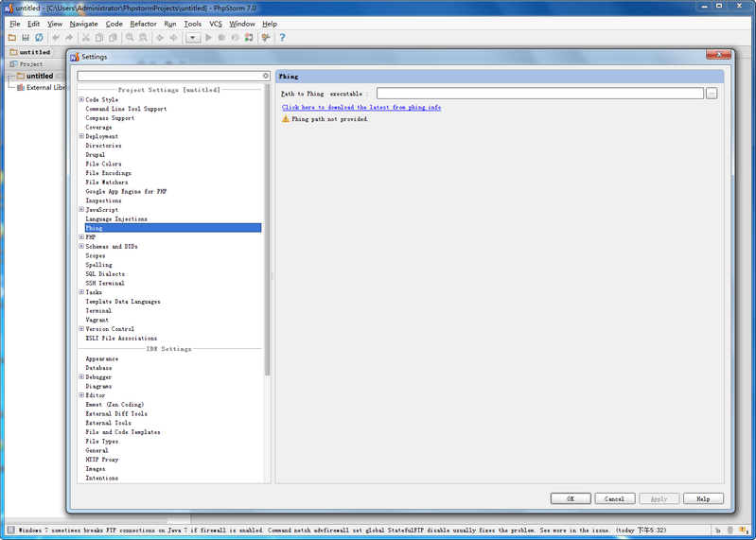Expand the Debugger settings node
Image resolution: width=756 pixels, height=540 pixels.
pyautogui.click(x=81, y=376)
